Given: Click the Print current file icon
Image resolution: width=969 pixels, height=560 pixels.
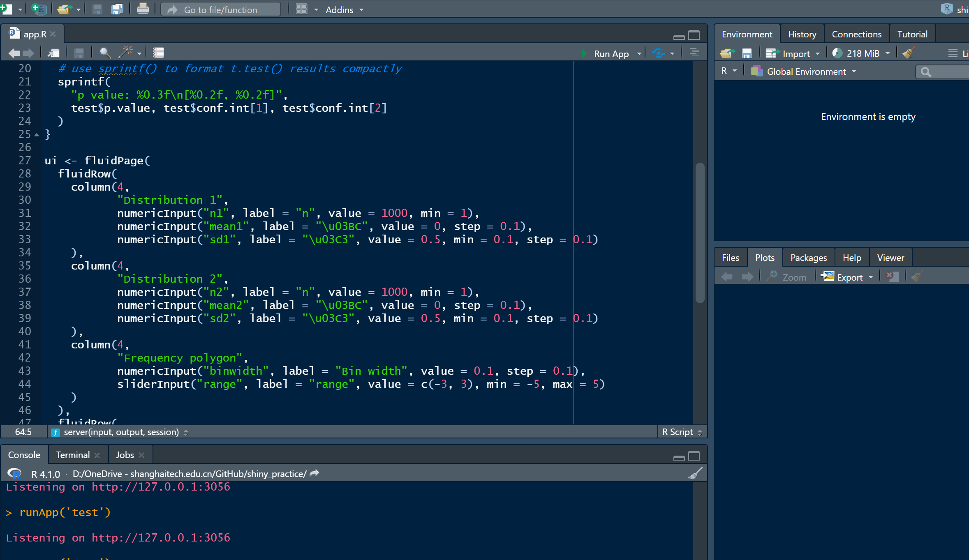Looking at the screenshot, I should click(143, 9).
